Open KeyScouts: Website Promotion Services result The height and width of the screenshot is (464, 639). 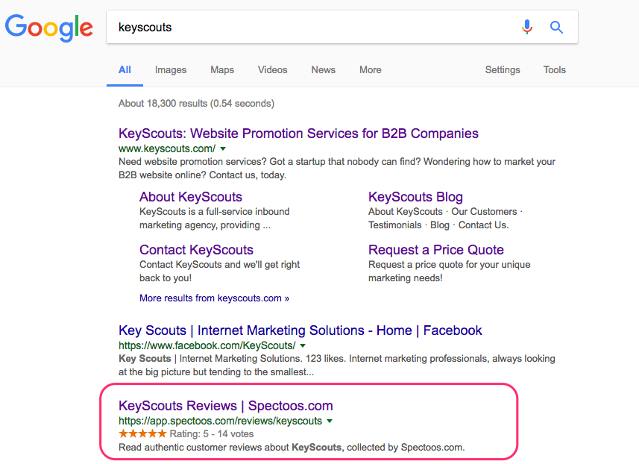point(298,133)
